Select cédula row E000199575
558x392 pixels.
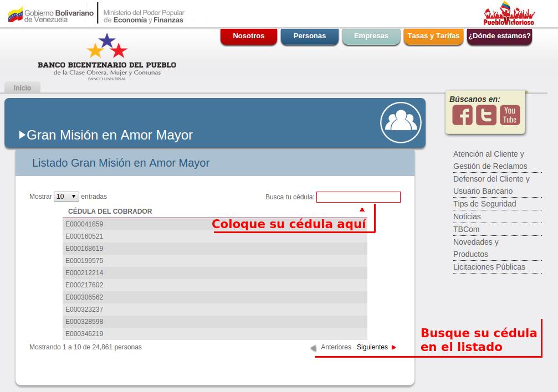coord(215,261)
